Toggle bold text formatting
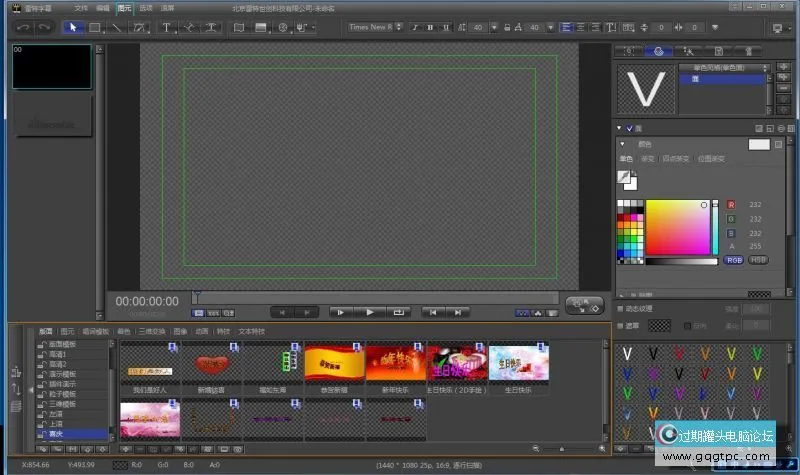The image size is (800, 475). tap(431, 27)
